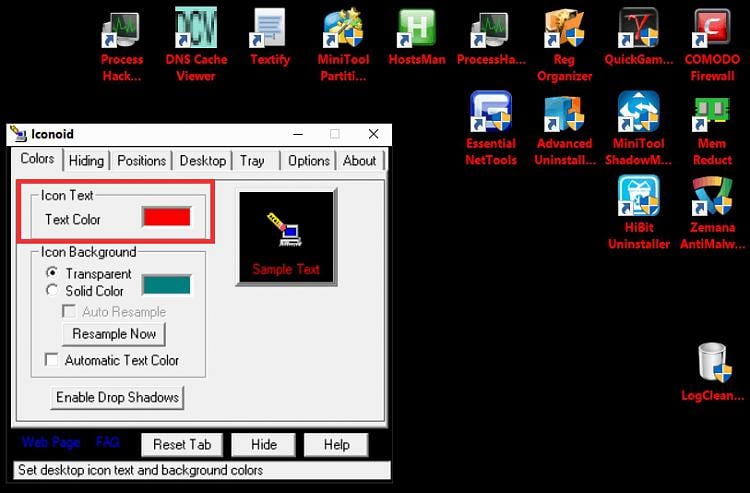Select the Textify desktop shortcut

pyautogui.click(x=270, y=37)
